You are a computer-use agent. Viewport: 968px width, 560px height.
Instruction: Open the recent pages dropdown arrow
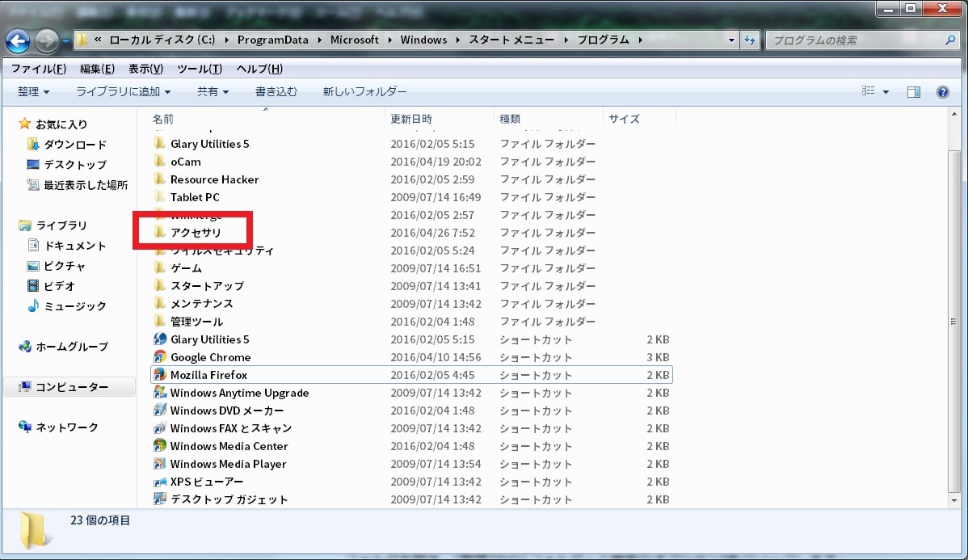(x=65, y=41)
